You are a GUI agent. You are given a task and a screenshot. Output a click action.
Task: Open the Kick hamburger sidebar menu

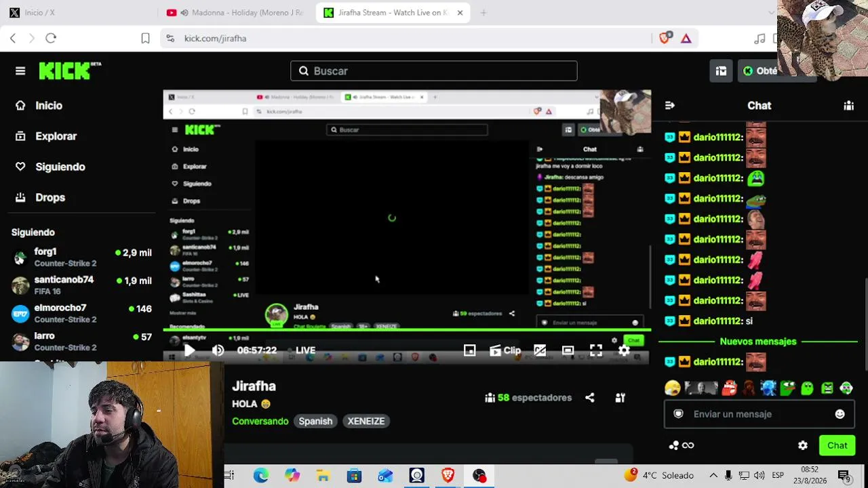coord(20,70)
